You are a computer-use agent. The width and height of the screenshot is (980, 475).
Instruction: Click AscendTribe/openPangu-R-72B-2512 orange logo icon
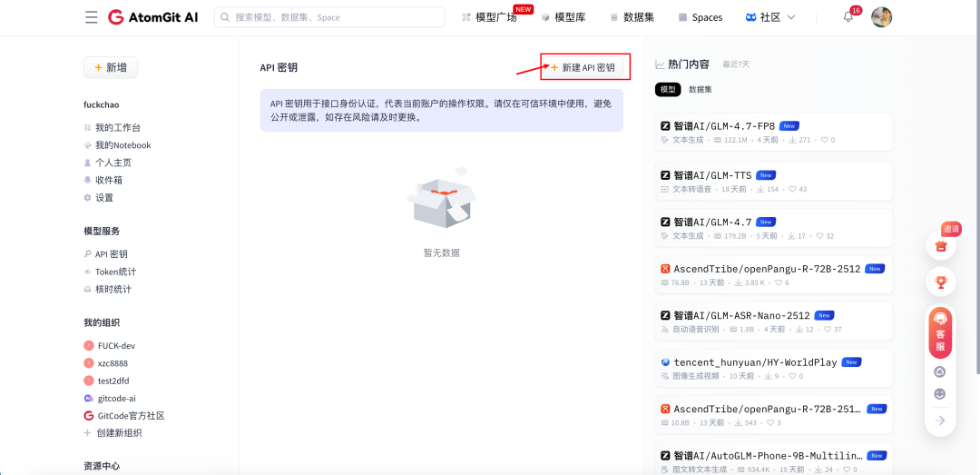tap(665, 269)
